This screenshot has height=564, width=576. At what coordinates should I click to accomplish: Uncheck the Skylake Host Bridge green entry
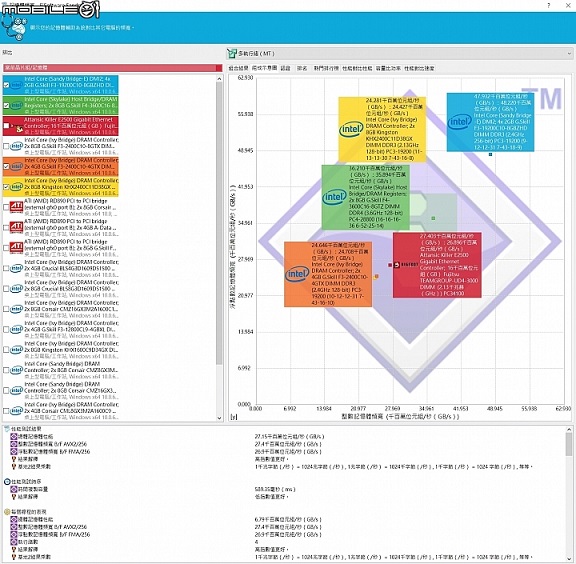click(x=6, y=105)
